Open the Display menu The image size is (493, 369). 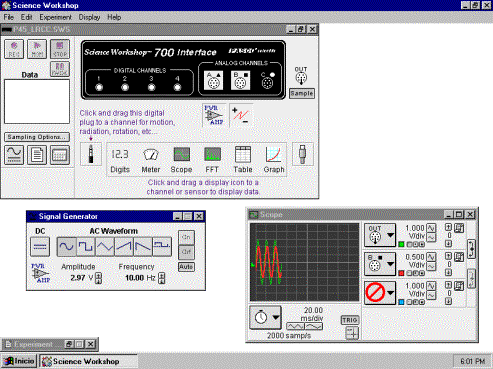89,17
